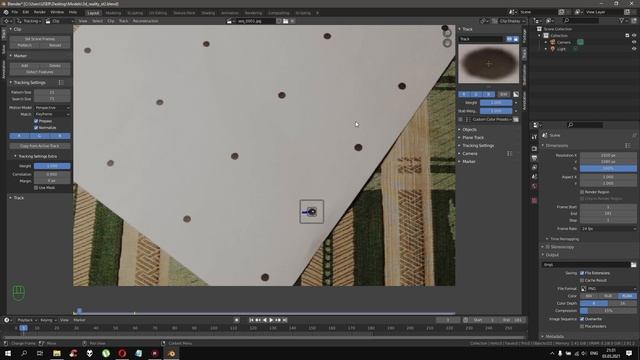Click the Set Scene Frames button
Image resolution: width=640 pixels, height=360 pixels.
[x=40, y=39]
